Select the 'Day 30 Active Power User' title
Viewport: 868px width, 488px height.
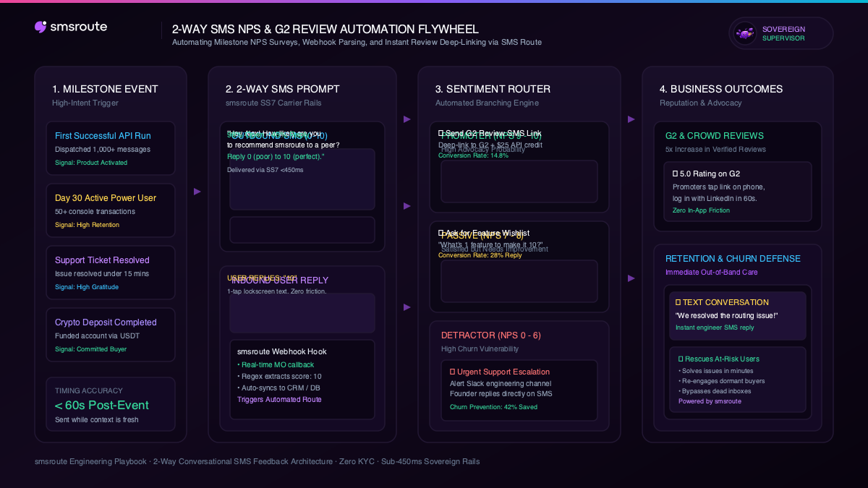pos(106,198)
